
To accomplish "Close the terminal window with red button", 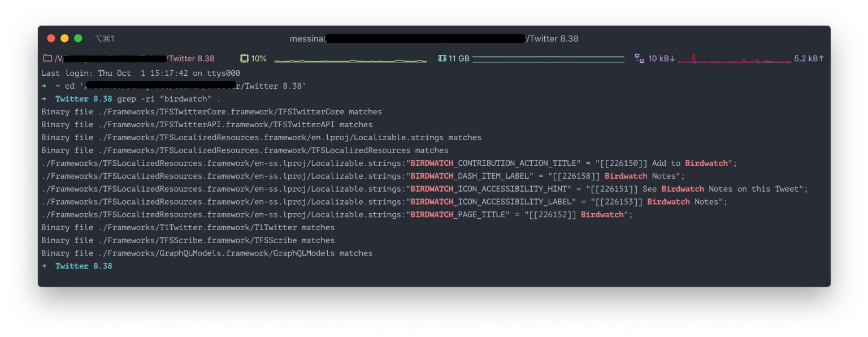I will (x=51, y=38).
